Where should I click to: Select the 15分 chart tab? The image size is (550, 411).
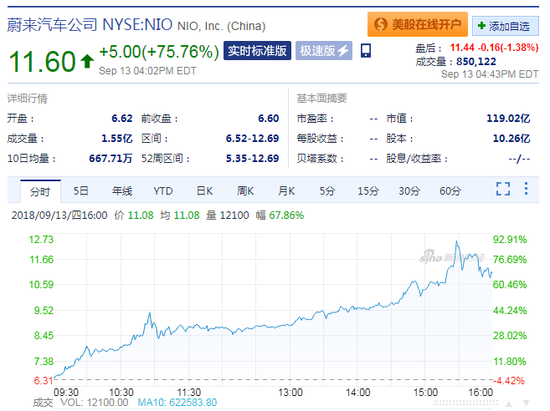pos(368,191)
